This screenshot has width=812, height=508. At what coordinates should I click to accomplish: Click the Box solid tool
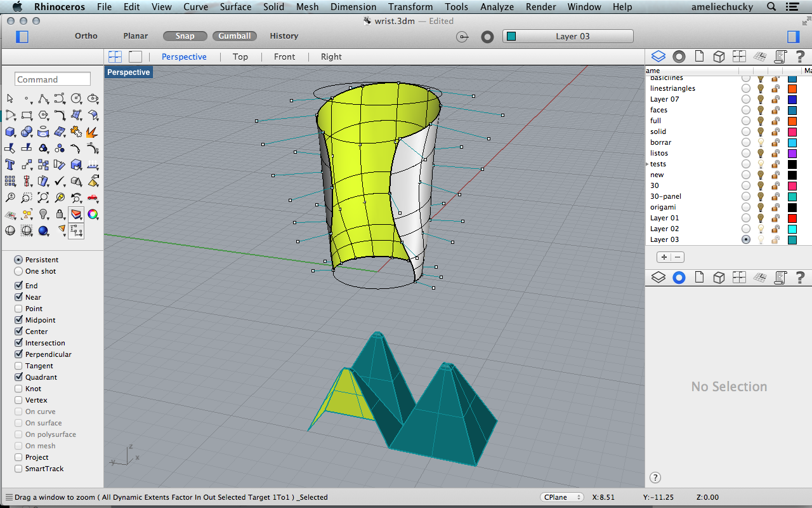click(10, 132)
